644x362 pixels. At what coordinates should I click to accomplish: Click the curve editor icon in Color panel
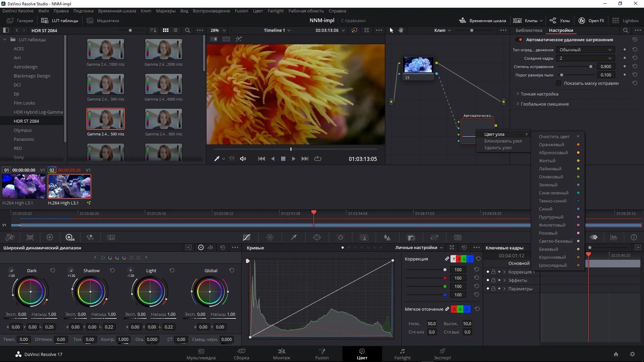(247, 237)
